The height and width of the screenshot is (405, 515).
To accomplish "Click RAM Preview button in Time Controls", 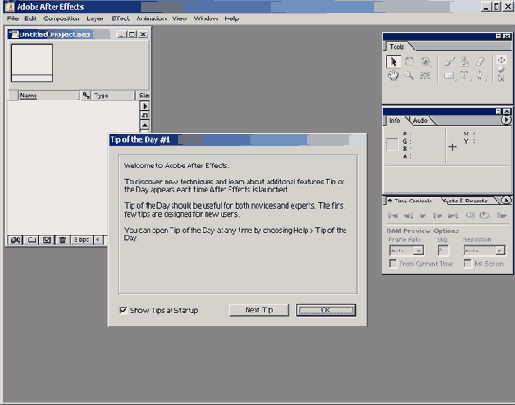I will click(501, 216).
